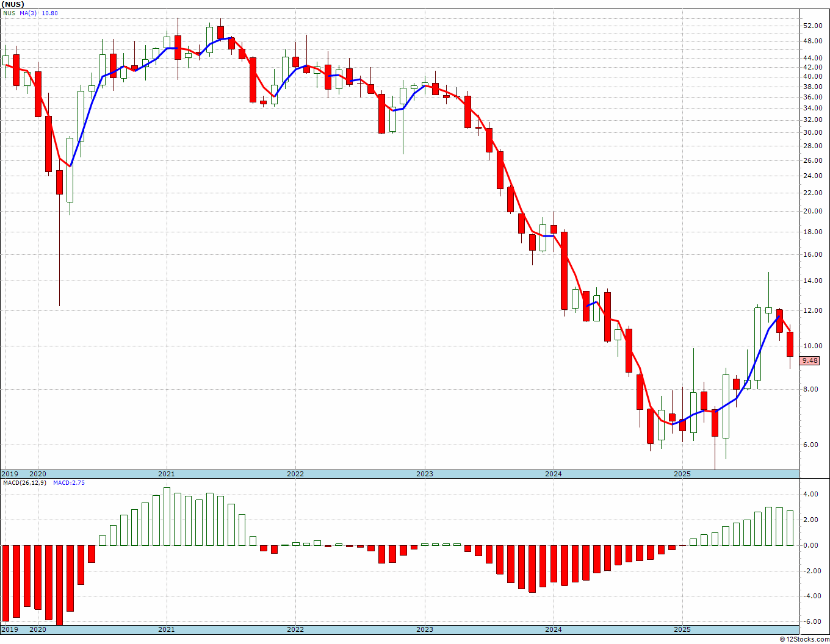Click the (NUS) chart title
The image size is (830, 644).
[x=13, y=4]
